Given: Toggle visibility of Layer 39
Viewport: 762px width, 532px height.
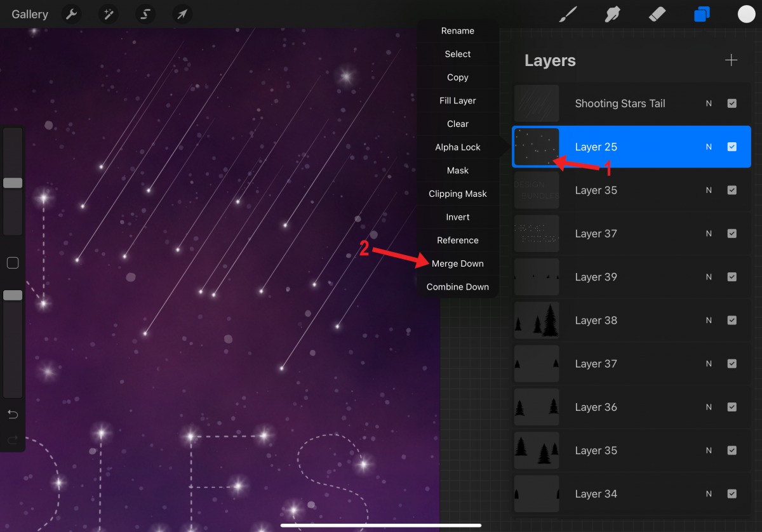Looking at the screenshot, I should point(732,277).
